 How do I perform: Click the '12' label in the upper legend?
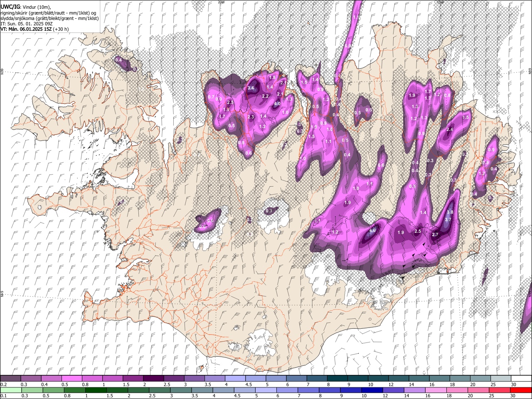pyautogui.click(x=391, y=384)
